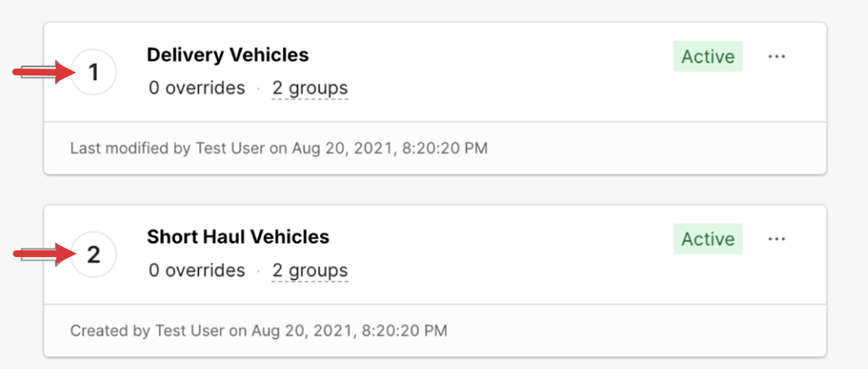Click the timestamp in the Last modified footer
This screenshot has width=868, height=369.
tap(389, 148)
